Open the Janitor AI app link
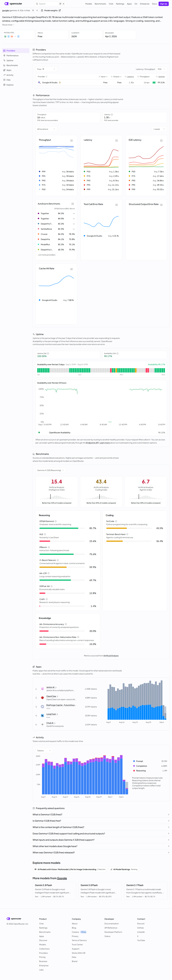 (50, 687)
